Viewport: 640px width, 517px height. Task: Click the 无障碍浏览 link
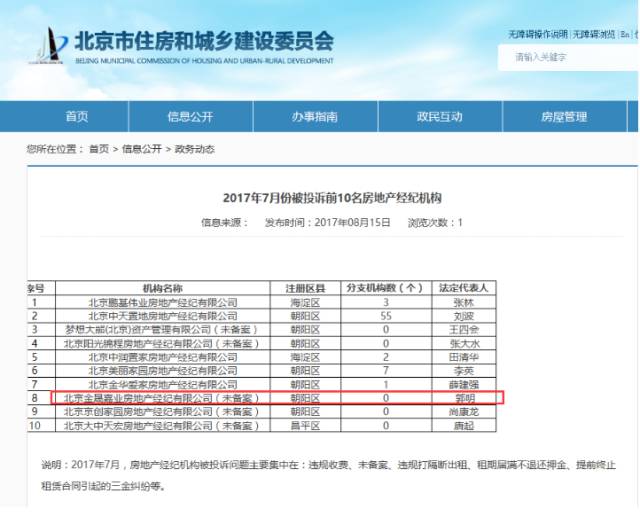(x=594, y=35)
